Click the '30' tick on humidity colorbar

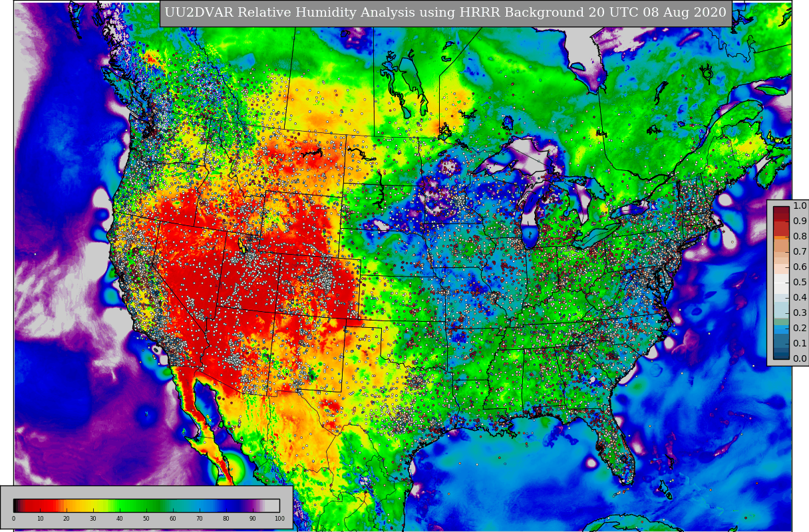tap(93, 519)
